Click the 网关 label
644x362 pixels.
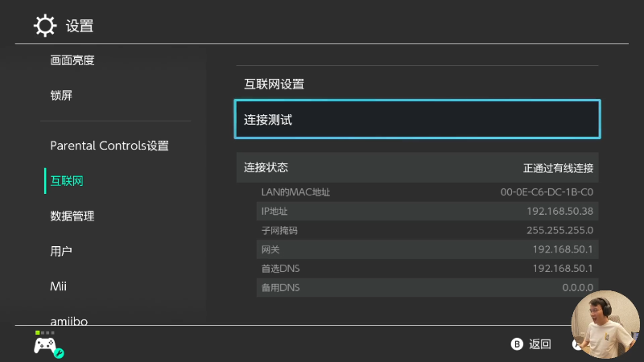click(270, 249)
